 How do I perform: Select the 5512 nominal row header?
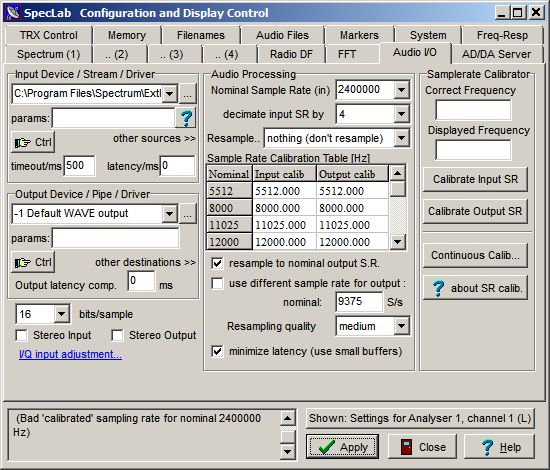click(229, 191)
